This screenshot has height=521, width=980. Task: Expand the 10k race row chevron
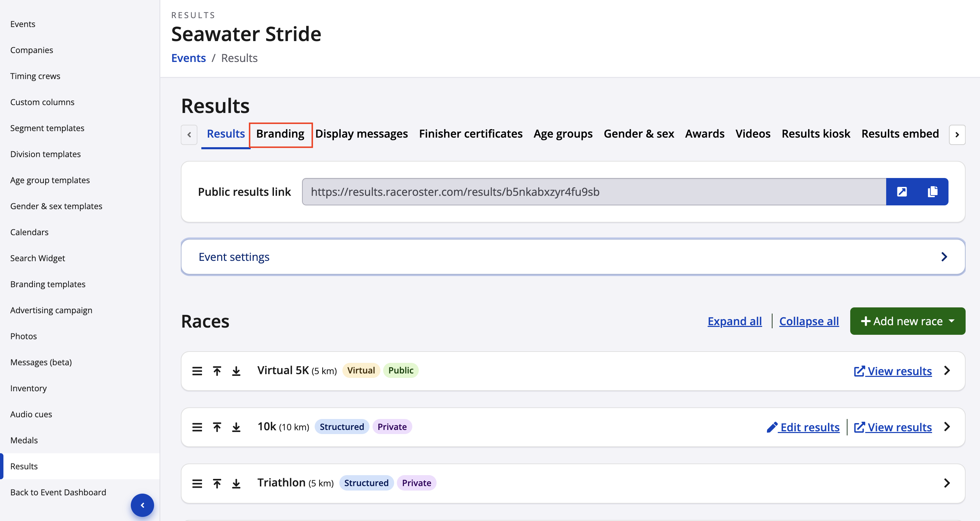pyautogui.click(x=947, y=427)
